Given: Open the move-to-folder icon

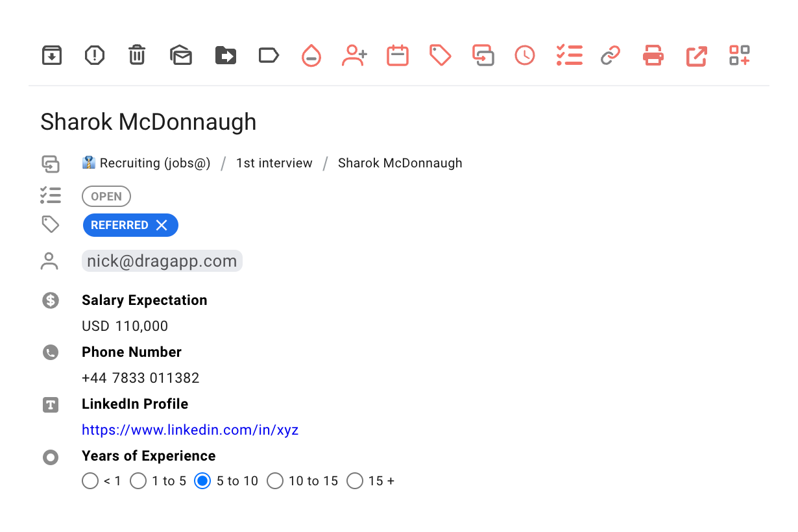Looking at the screenshot, I should pyautogui.click(x=225, y=55).
